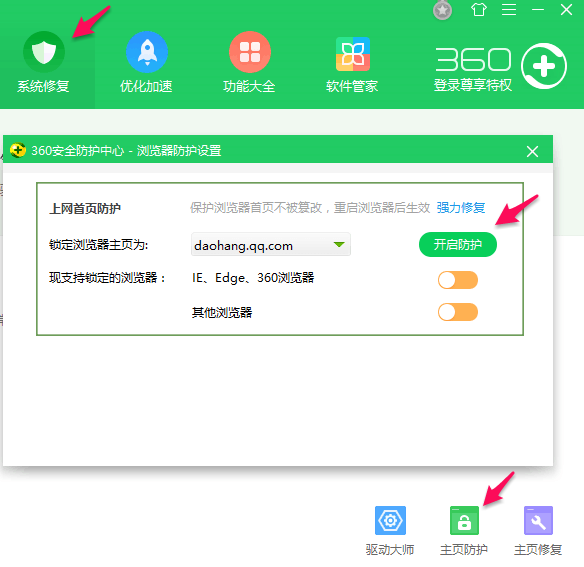Select 优化加速 tab label
This screenshot has width=584, height=567.
click(x=146, y=86)
